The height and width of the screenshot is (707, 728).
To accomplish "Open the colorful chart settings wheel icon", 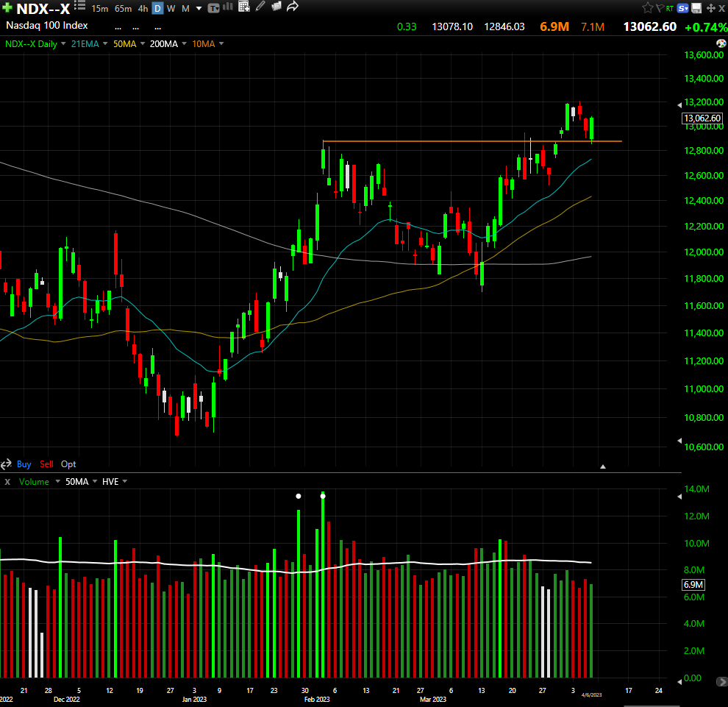I will (x=721, y=43).
